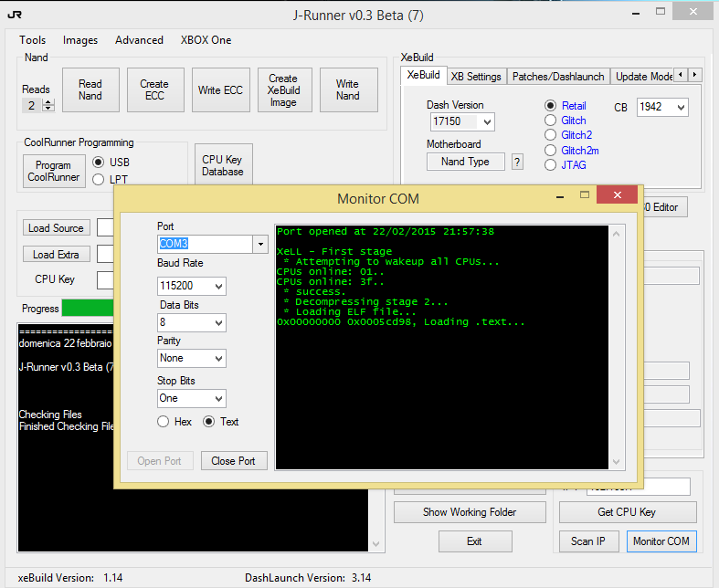The height and width of the screenshot is (588, 719).
Task: Switch to the Patches/Dashlaunch tab
Action: tap(558, 77)
